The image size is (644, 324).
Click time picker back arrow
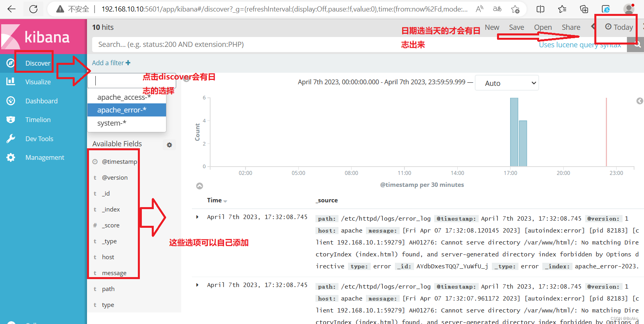[593, 27]
